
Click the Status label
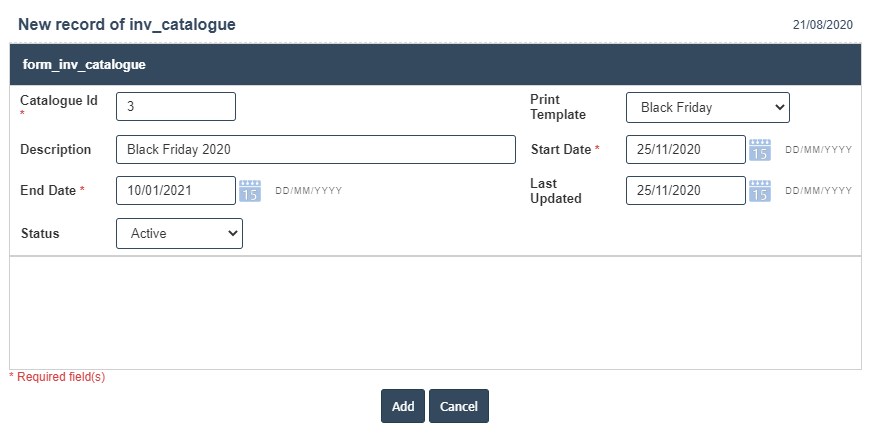point(40,234)
